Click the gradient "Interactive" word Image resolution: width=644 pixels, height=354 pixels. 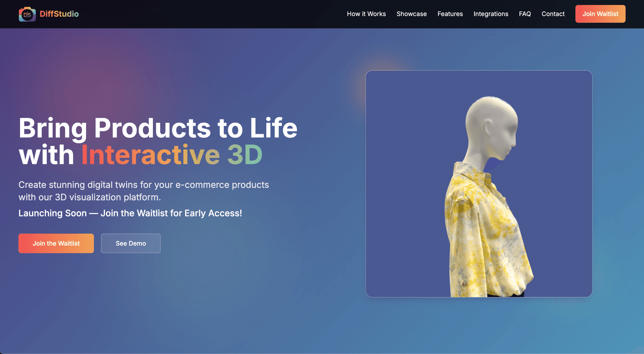click(x=151, y=155)
